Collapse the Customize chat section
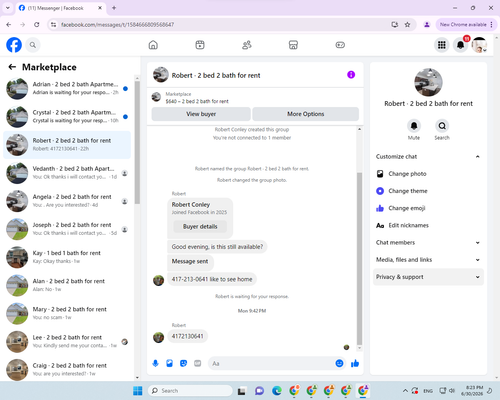Image resolution: width=500 pixels, height=400 pixels. coord(428,157)
